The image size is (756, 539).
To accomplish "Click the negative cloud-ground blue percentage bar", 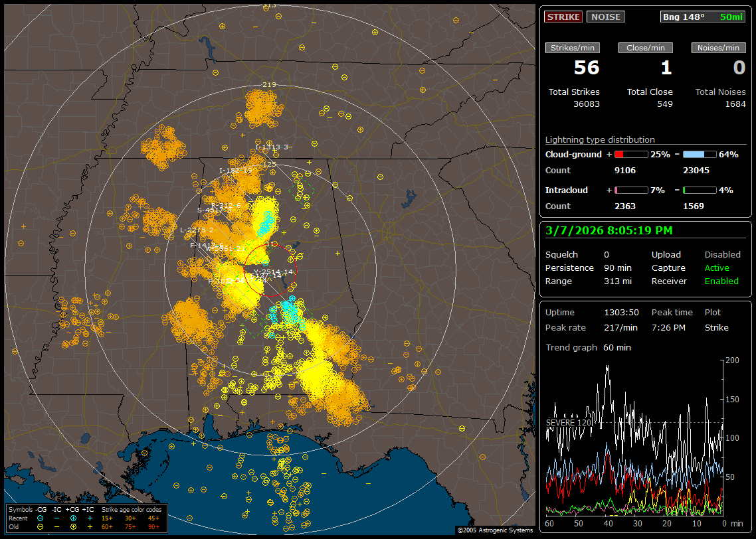I will 700,154.
